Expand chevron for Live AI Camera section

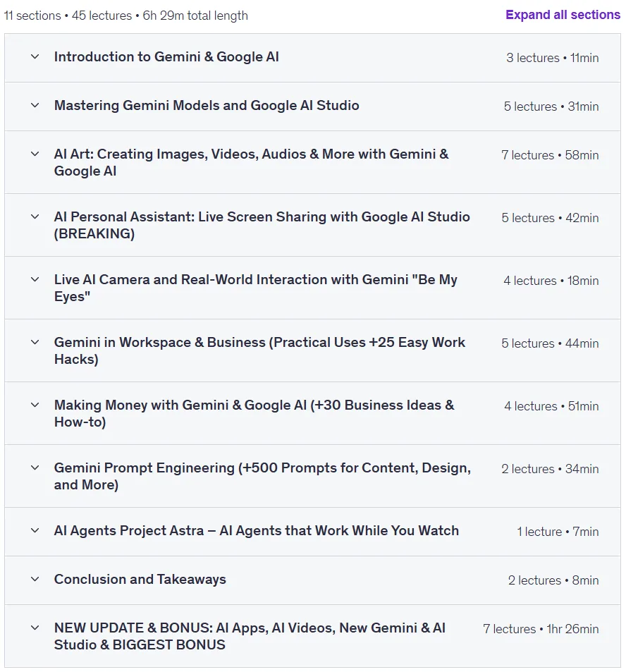35,279
